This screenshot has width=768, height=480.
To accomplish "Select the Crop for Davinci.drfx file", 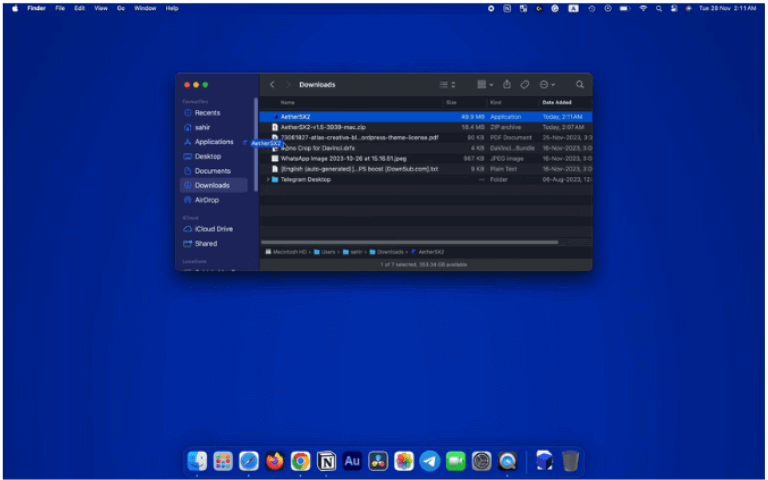I will 426,148.
